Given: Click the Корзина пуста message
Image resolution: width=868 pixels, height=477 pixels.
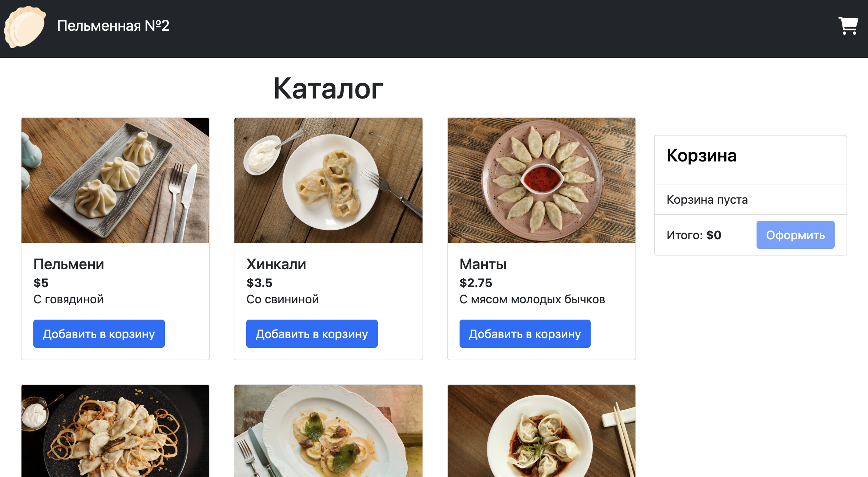Looking at the screenshot, I should tap(707, 200).
